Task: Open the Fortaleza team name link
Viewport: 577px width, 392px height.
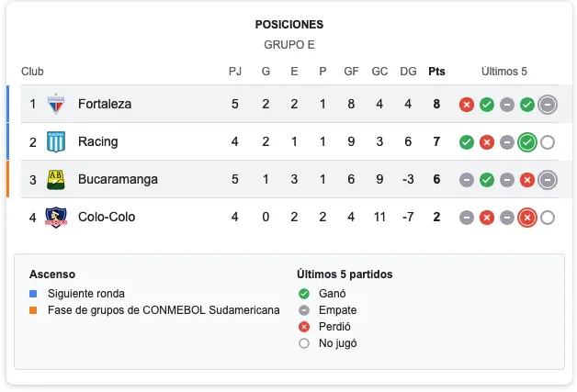Action: point(105,104)
